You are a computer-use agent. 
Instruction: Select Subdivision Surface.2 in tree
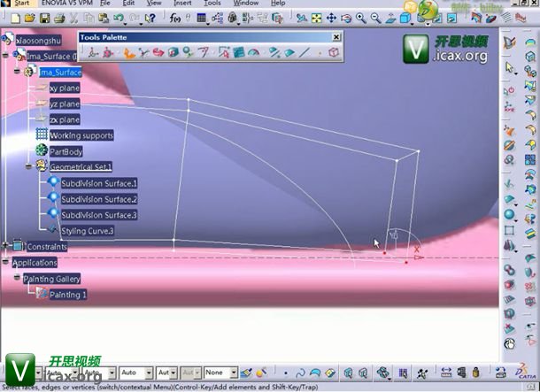point(98,199)
